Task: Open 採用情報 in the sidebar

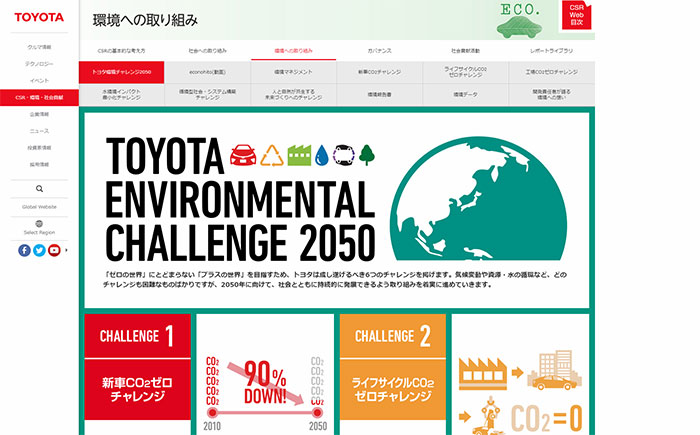Action: [39, 164]
